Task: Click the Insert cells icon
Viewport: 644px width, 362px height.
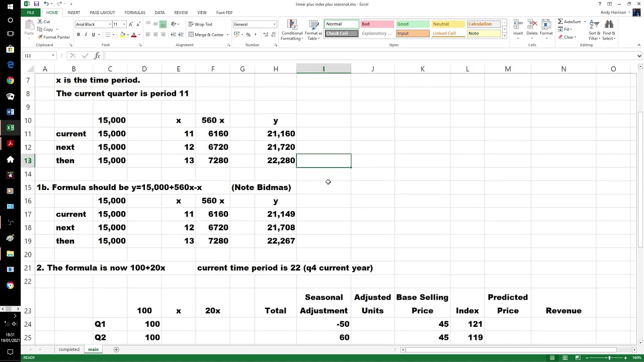Action: click(x=518, y=25)
